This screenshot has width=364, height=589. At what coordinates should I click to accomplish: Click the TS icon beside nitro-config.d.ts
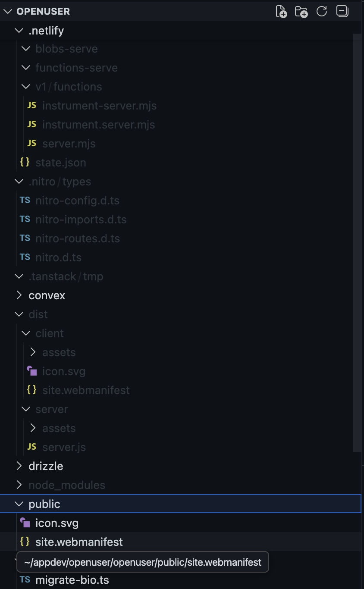pos(25,201)
